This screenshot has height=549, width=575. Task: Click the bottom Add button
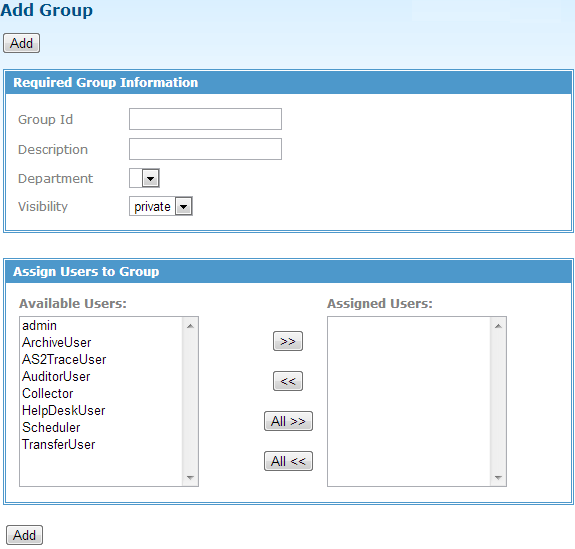tap(24, 535)
